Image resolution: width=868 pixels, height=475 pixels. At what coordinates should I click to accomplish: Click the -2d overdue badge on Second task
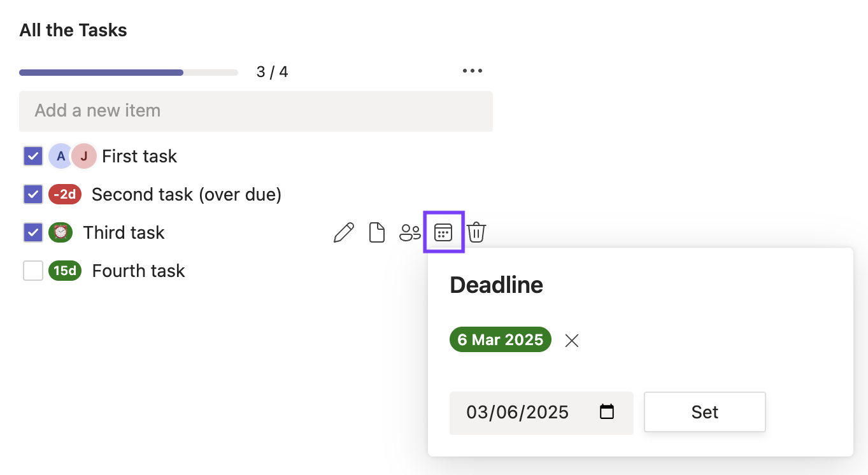point(65,194)
